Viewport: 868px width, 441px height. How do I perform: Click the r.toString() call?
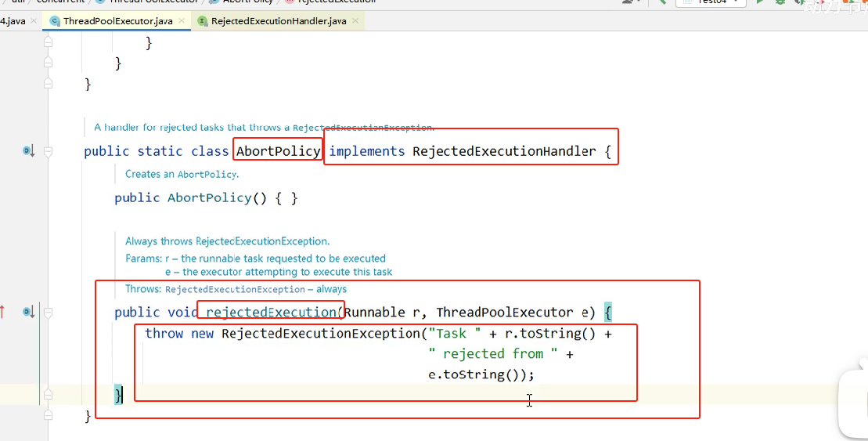tap(550, 334)
